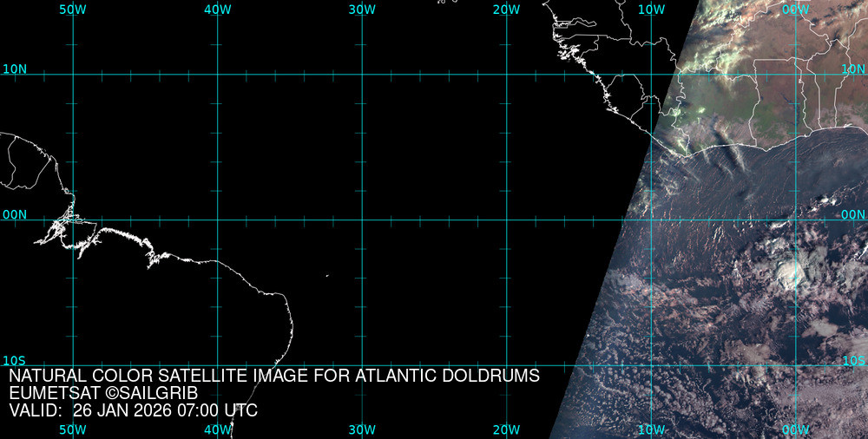Click the bright white cloud cluster near 00W
Screen dimensions: 868x439
point(791,273)
